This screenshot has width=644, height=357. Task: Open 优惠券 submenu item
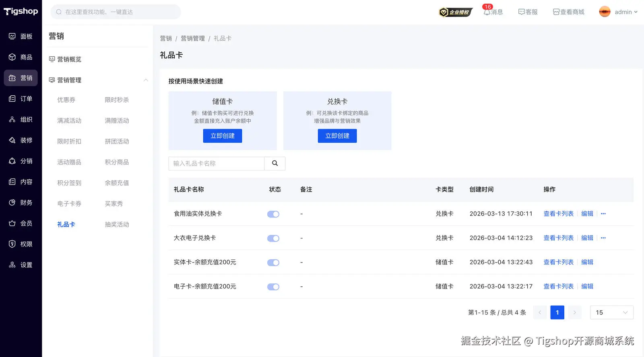[66, 100]
